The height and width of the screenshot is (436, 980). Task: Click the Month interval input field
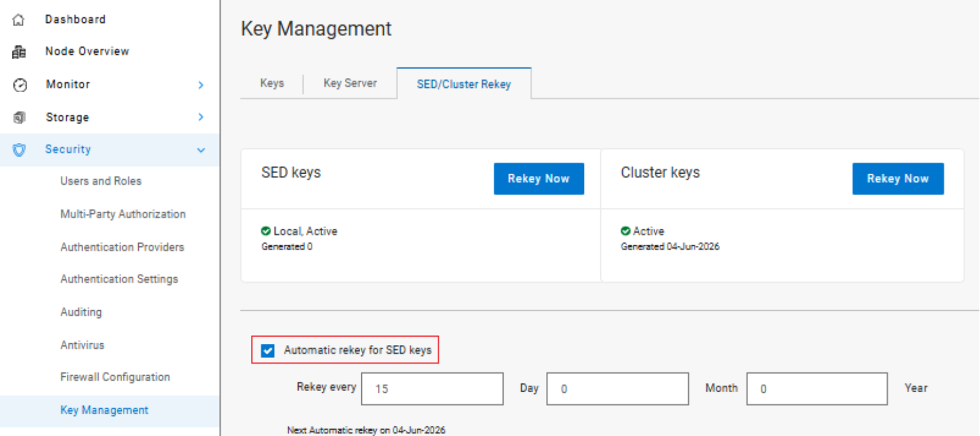tap(618, 389)
